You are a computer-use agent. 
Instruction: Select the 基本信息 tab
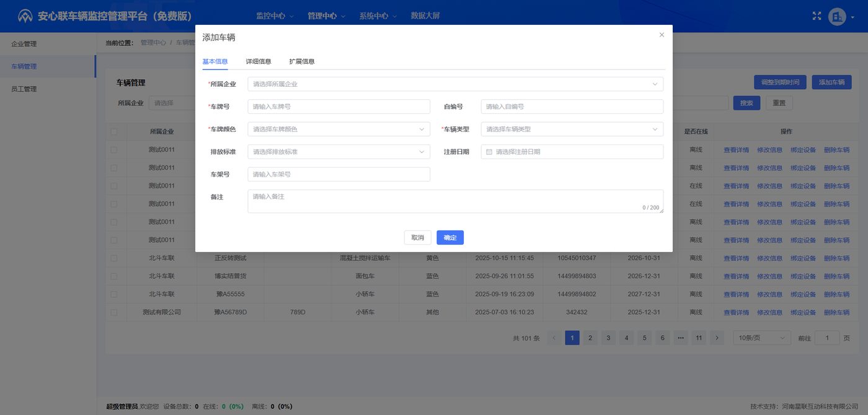(x=215, y=61)
